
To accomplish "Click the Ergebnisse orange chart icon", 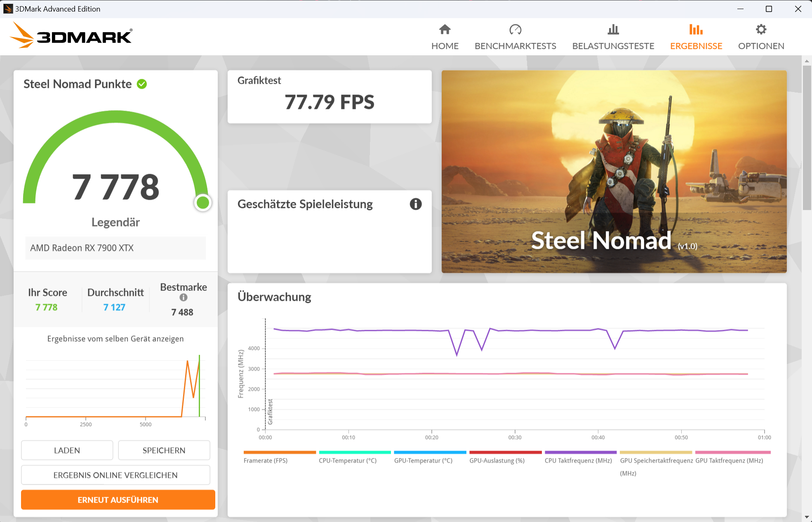I will point(696,30).
